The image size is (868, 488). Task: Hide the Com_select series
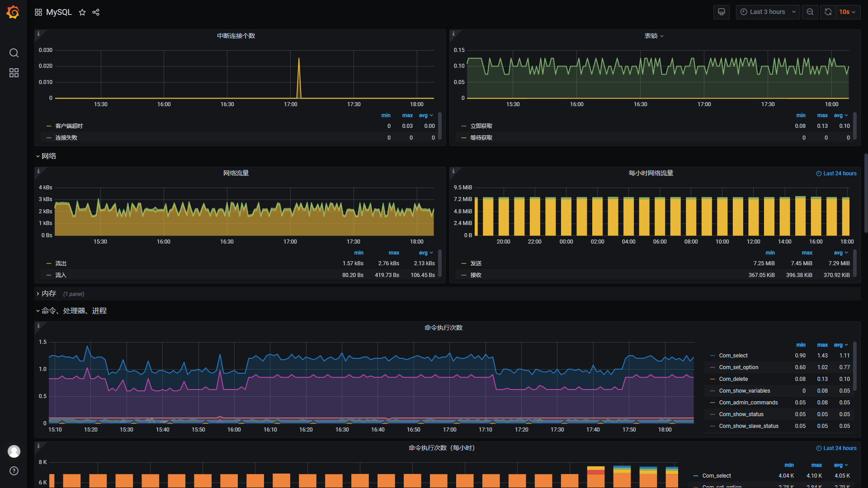733,356
